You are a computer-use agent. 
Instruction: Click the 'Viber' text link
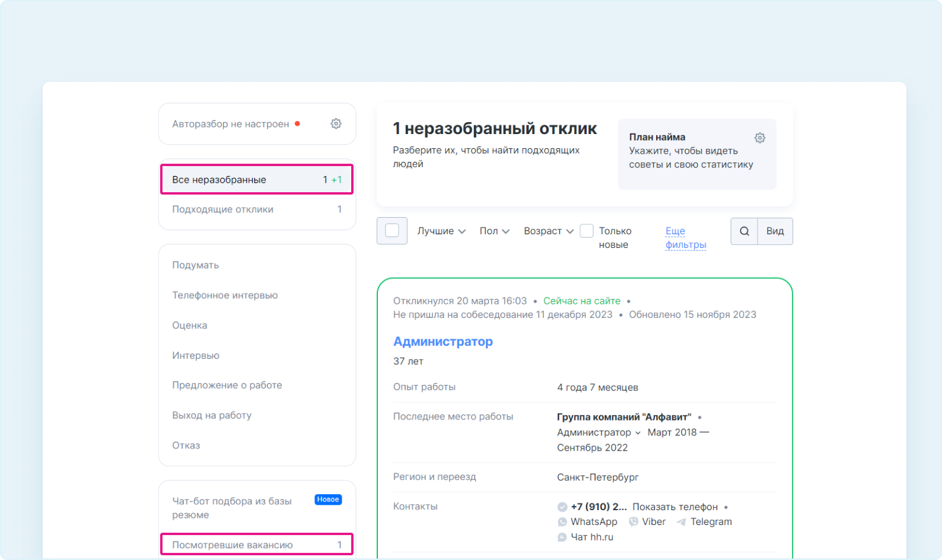point(654,522)
